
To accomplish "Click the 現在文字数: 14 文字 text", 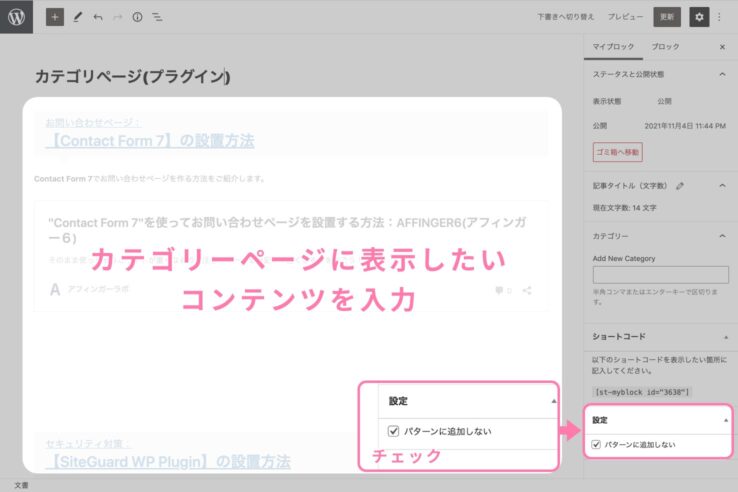I will click(x=624, y=208).
